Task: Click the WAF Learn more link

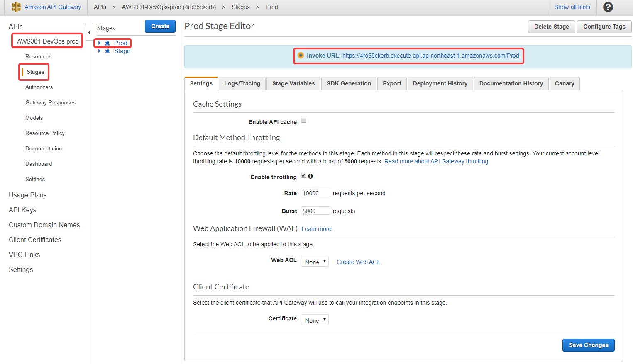Action: pos(317,229)
